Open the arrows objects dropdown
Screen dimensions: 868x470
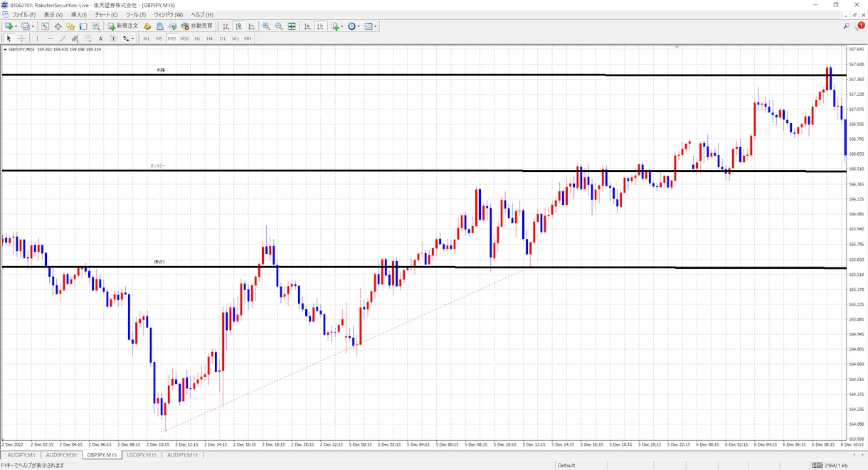[128, 38]
